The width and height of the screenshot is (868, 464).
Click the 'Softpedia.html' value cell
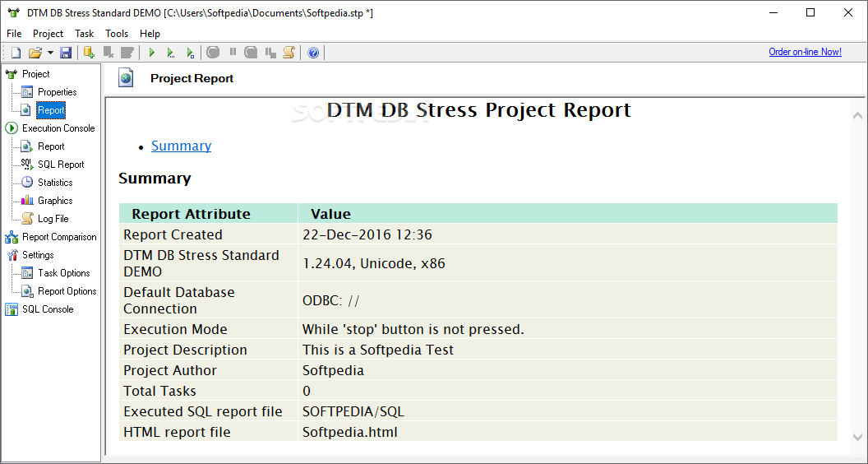pyautogui.click(x=568, y=432)
